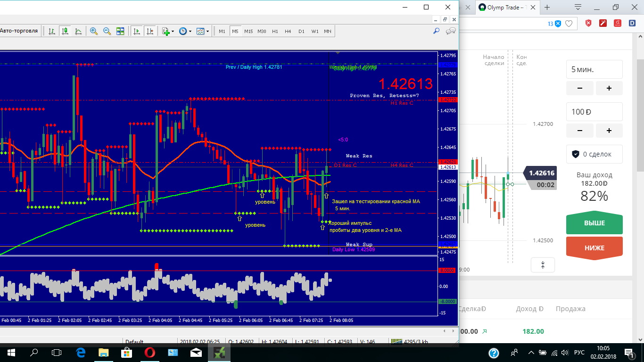Select the M30 timeframe
The width and height of the screenshot is (644, 362).
262,31
